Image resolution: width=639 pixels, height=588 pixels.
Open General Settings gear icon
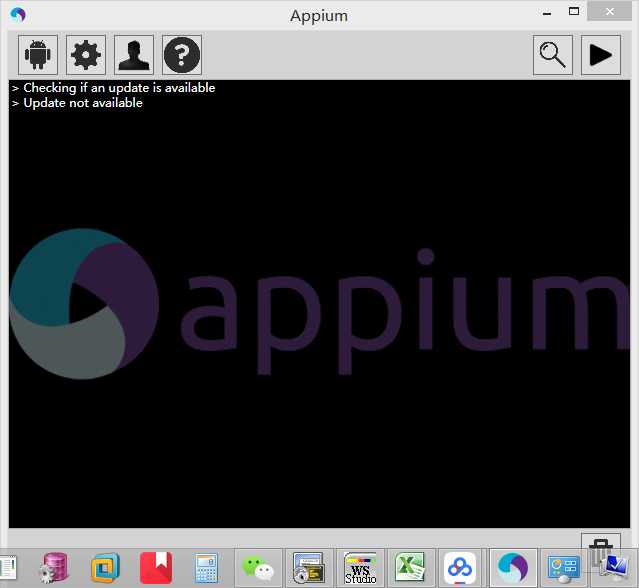(x=86, y=55)
